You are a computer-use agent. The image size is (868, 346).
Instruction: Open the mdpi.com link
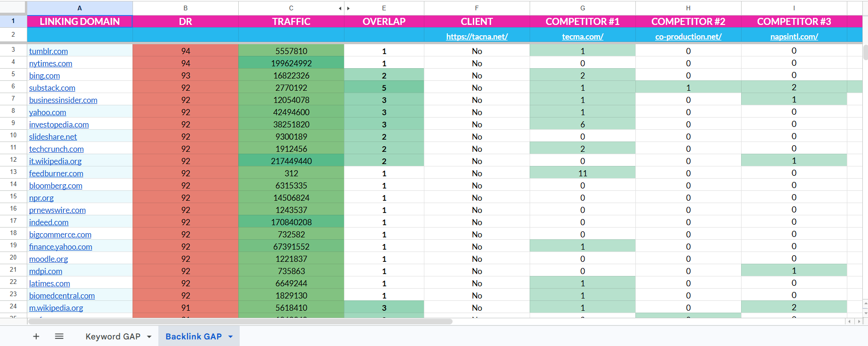(x=46, y=271)
